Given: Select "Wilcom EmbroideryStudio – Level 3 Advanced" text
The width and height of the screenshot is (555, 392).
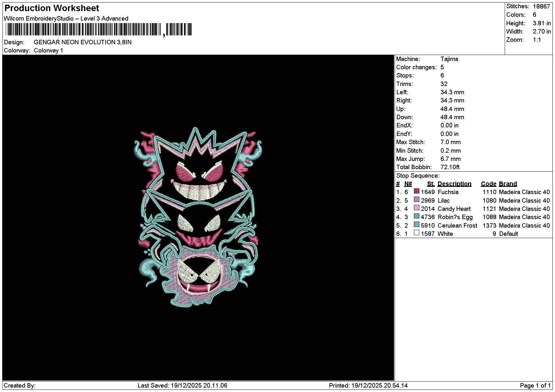Looking at the screenshot, I should coord(66,18).
